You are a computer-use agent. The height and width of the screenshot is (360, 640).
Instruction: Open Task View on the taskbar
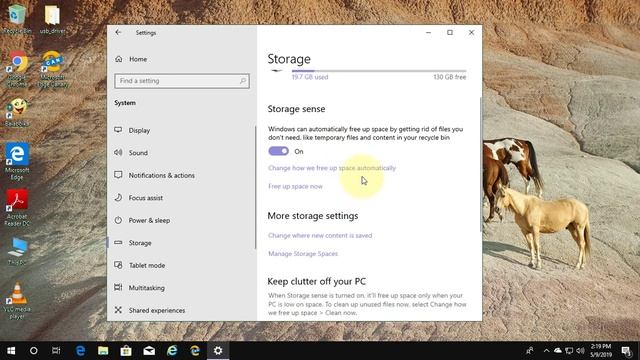pos(56,351)
